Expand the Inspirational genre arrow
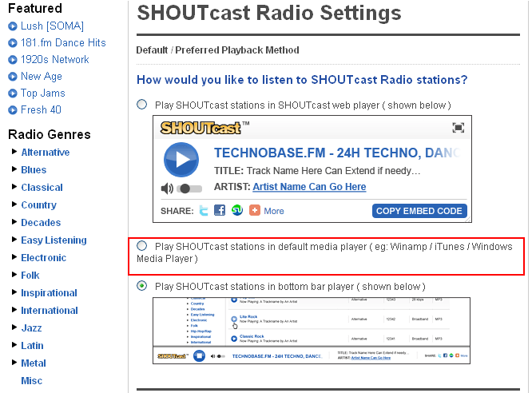 click(x=14, y=292)
